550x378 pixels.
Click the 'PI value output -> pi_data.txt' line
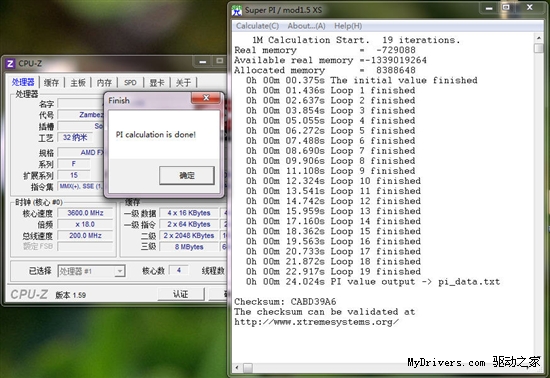point(373,282)
